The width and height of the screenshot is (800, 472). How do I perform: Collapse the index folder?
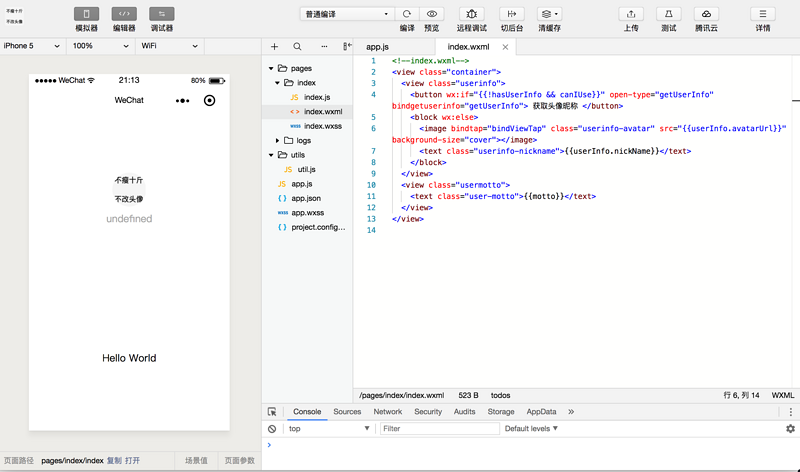tap(278, 83)
